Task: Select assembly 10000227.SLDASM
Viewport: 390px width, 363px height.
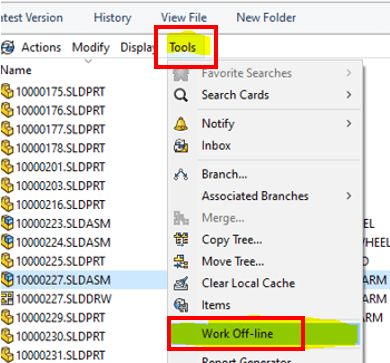Action: coord(63,280)
